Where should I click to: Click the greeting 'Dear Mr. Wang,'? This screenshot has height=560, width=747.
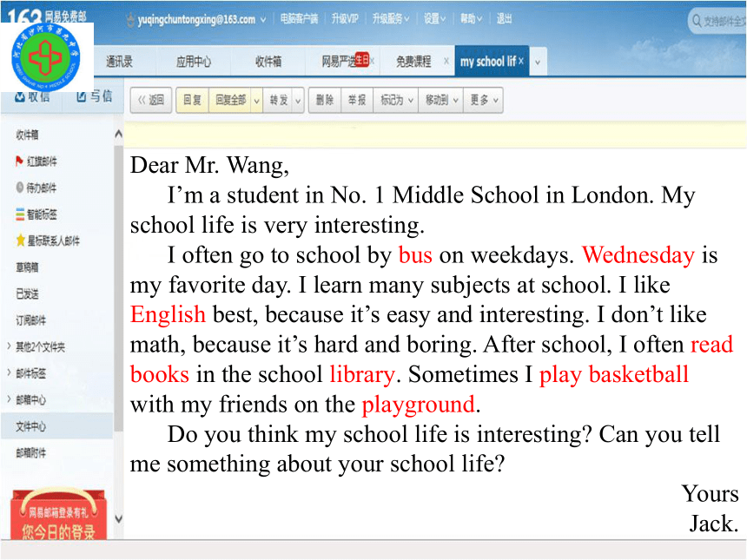pos(209,165)
